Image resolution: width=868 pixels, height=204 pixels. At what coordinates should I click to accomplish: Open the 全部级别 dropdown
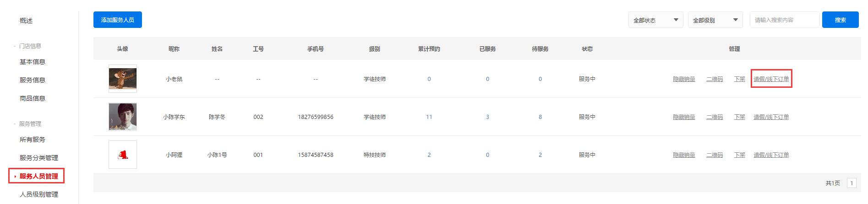[x=715, y=20]
